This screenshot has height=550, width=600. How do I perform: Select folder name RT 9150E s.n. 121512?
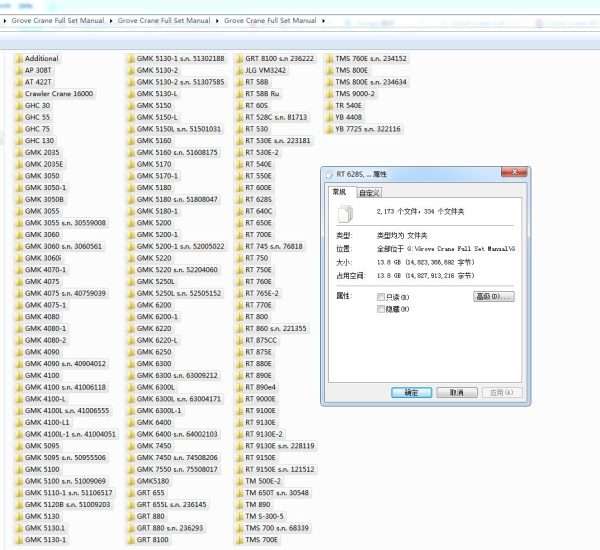280,469
